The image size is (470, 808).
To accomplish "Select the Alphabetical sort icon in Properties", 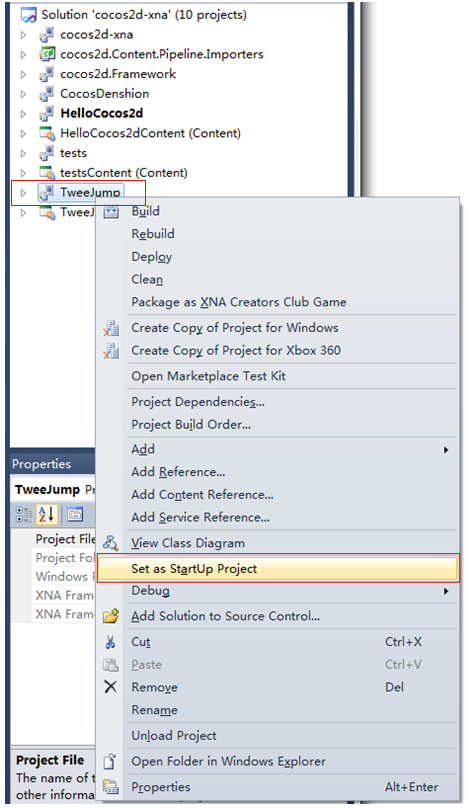I will point(47,514).
